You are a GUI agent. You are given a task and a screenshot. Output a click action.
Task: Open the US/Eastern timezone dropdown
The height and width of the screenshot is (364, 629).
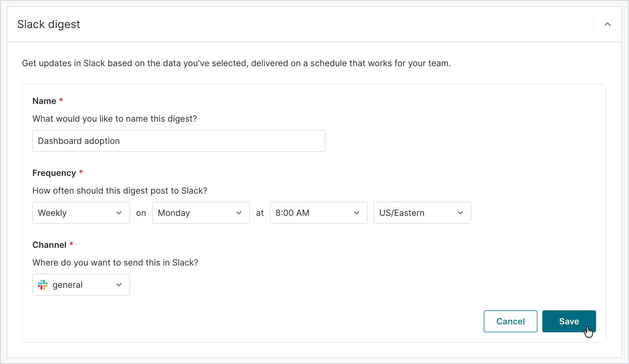pos(422,213)
